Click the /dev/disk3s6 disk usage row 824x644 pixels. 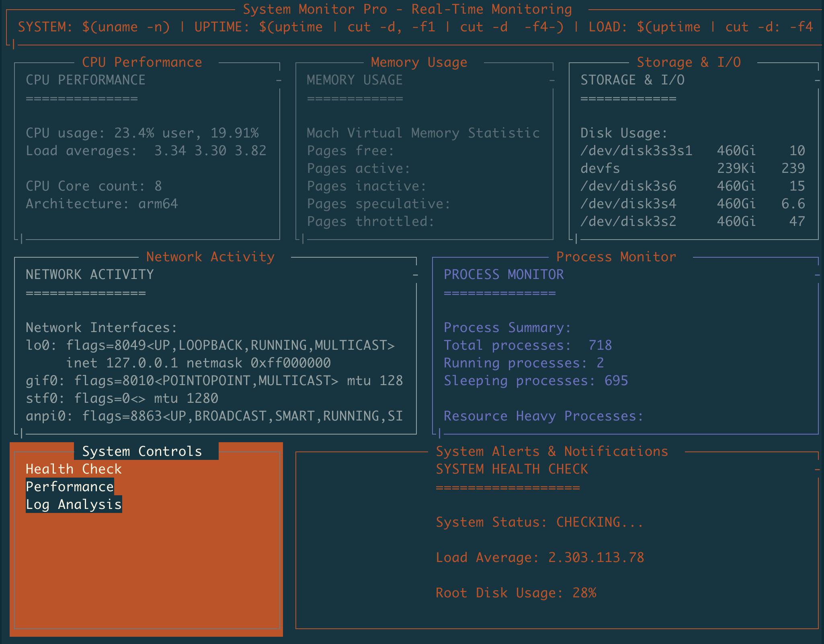(x=692, y=186)
